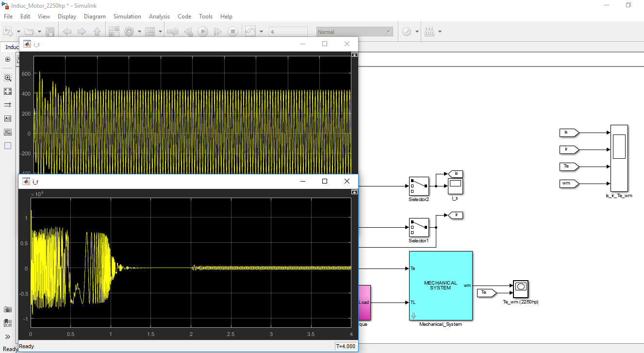The width and height of the screenshot is (644, 353).
Task: Open the Library Browser icon
Action: point(114,32)
